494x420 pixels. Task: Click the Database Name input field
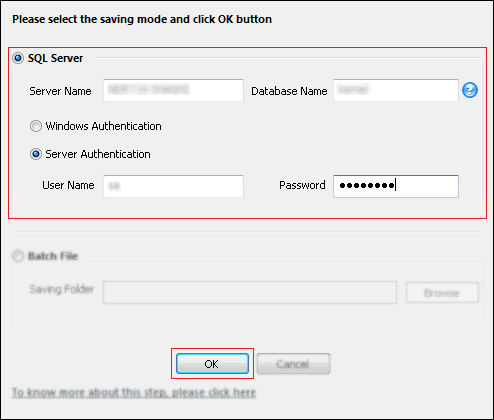[396, 90]
